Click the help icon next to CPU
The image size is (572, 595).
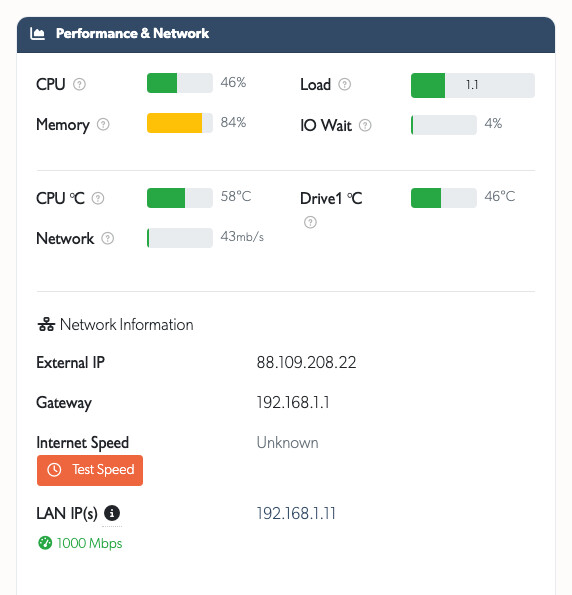[x=79, y=84]
